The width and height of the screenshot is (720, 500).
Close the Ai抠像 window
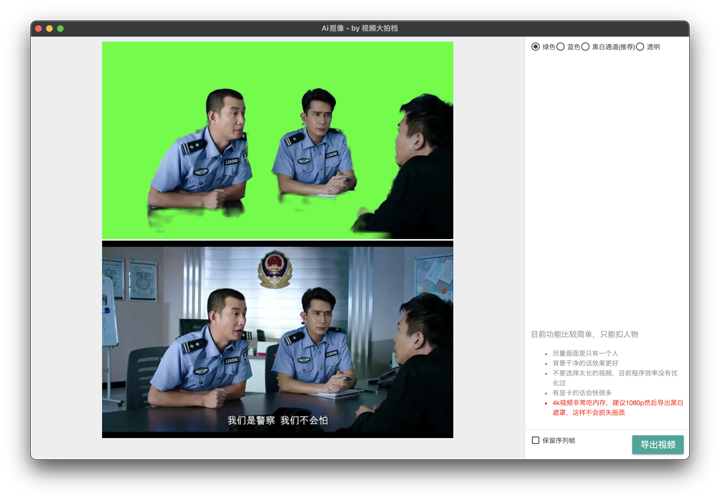pyautogui.click(x=39, y=28)
